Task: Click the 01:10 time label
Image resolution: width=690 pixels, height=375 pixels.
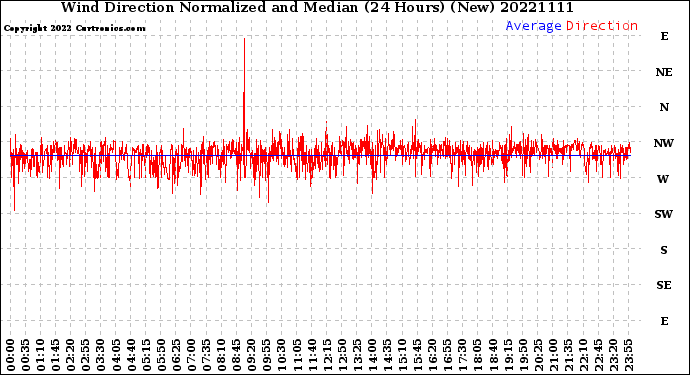Action: click(x=41, y=355)
